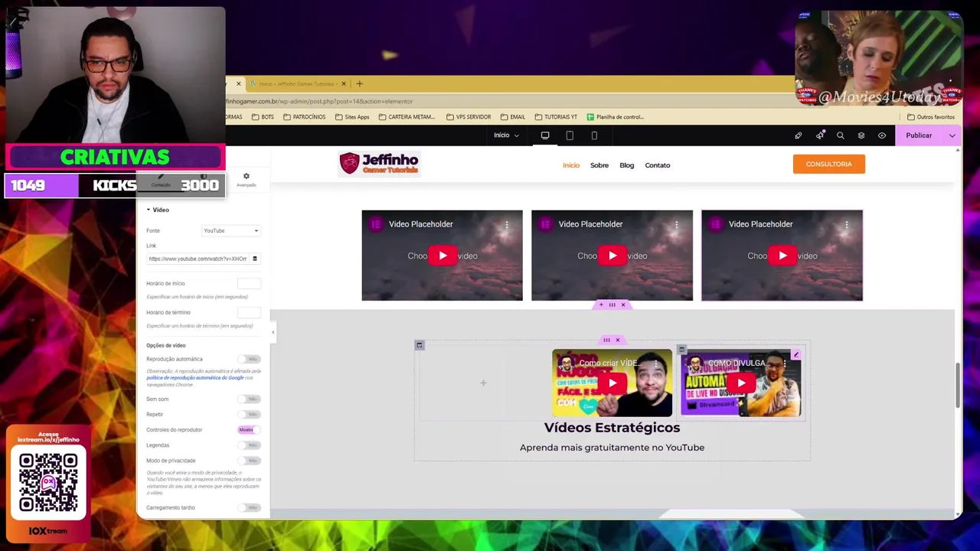Close section X under the placeholder row

pos(623,305)
